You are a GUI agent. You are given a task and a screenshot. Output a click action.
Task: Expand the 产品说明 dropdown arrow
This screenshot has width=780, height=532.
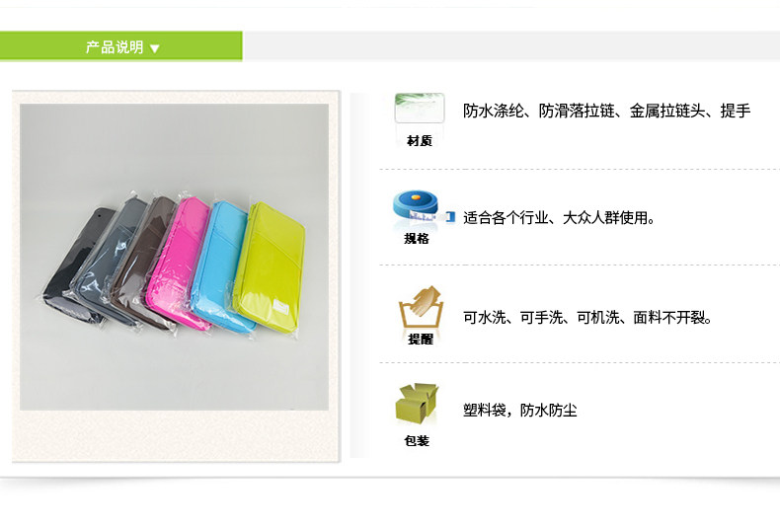tap(155, 48)
